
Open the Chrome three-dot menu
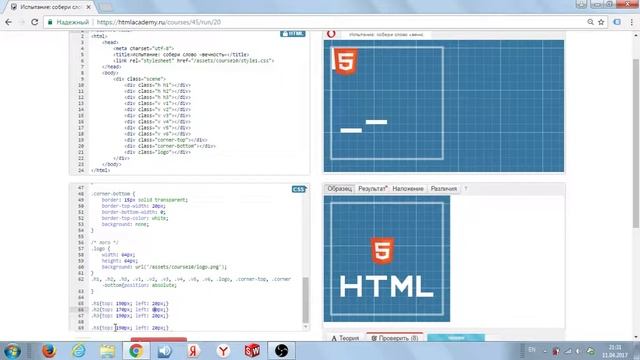point(631,22)
